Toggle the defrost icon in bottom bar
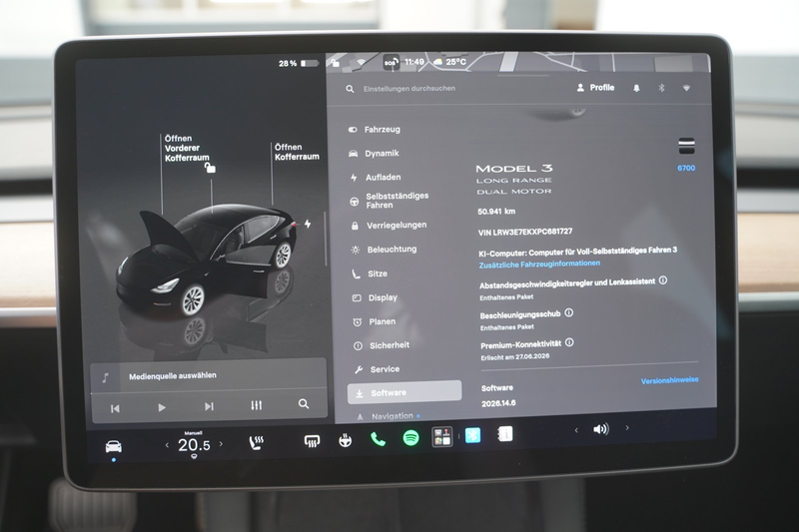The height and width of the screenshot is (532, 799). pos(312,441)
